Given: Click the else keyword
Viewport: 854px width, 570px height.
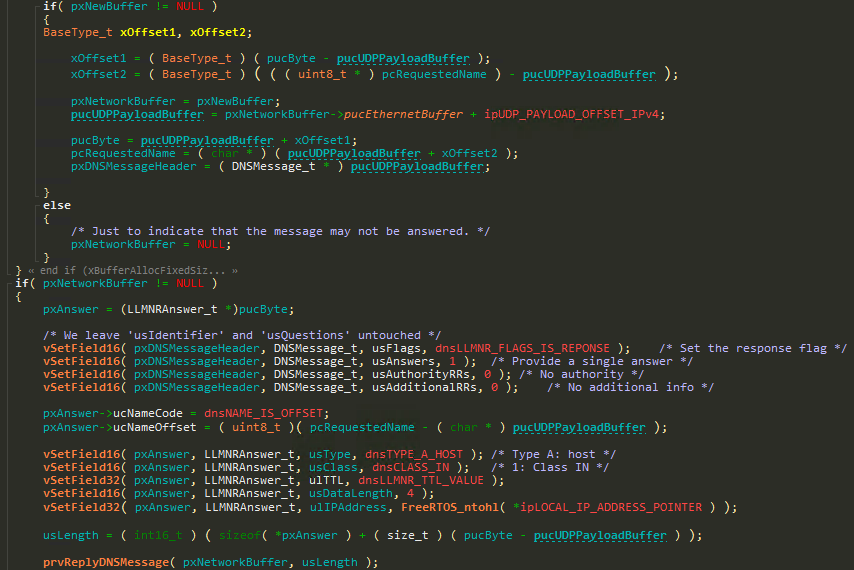Looking at the screenshot, I should click(x=56, y=205).
